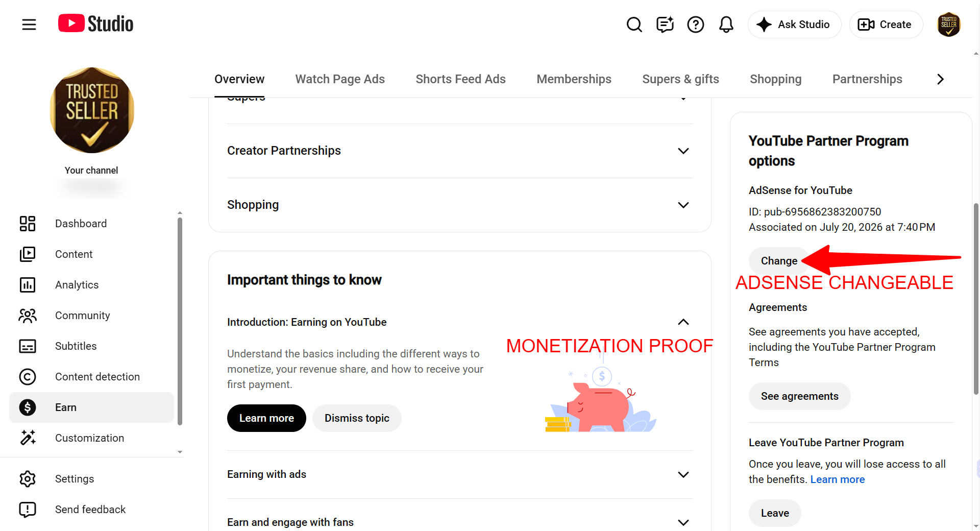The image size is (980, 531).
Task: Open the notifications bell
Action: click(x=726, y=25)
